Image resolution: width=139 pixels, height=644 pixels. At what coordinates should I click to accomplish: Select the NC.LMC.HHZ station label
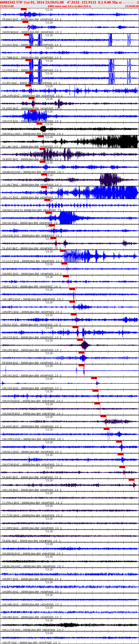tap(31, 147)
